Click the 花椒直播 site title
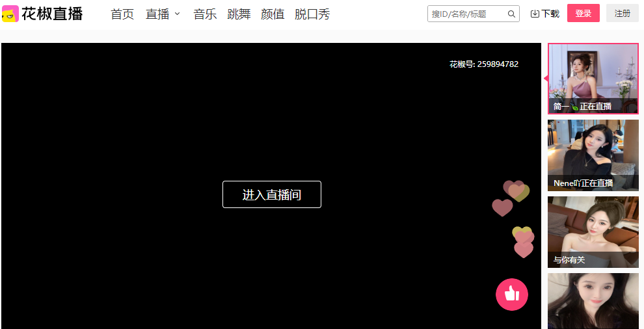The image size is (644, 329). click(x=52, y=14)
